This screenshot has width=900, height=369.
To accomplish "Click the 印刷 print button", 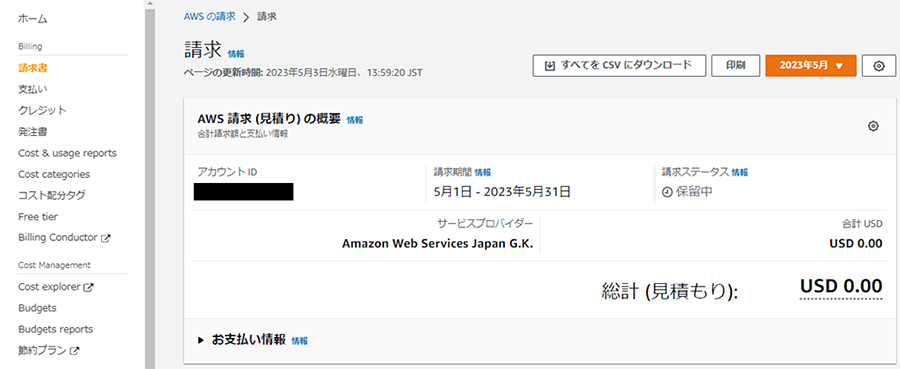I will pos(736,66).
